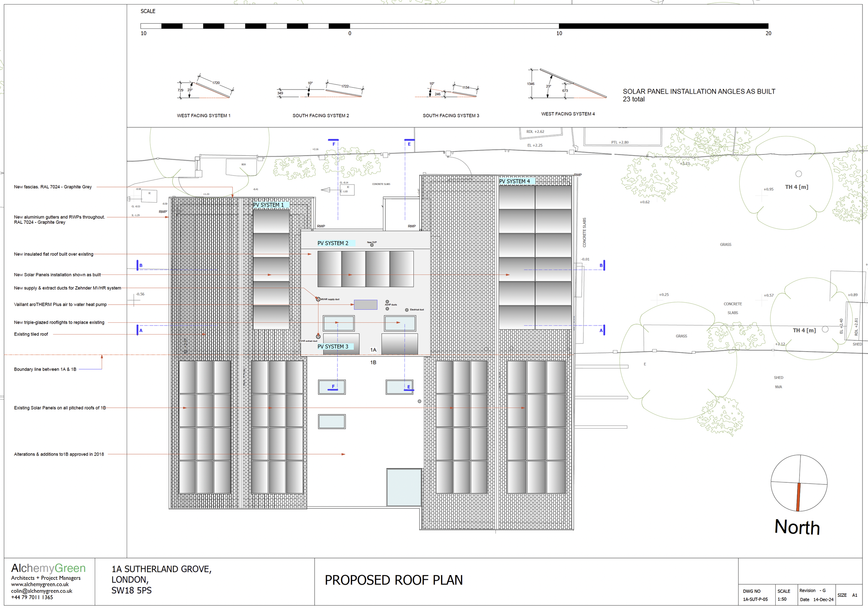Image resolution: width=868 pixels, height=609 pixels.
Task: Click the MVHR supply duct symbol
Action: [318, 299]
